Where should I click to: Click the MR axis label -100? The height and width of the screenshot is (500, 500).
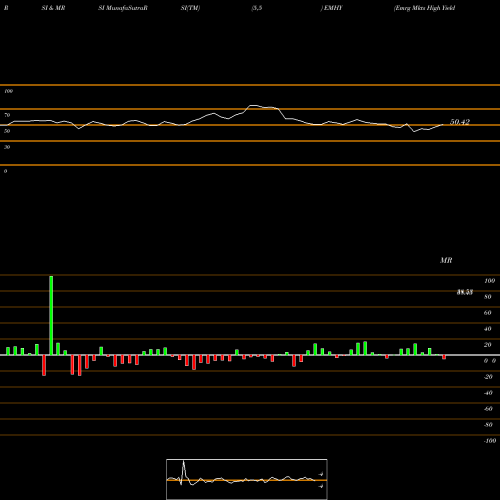489,441
